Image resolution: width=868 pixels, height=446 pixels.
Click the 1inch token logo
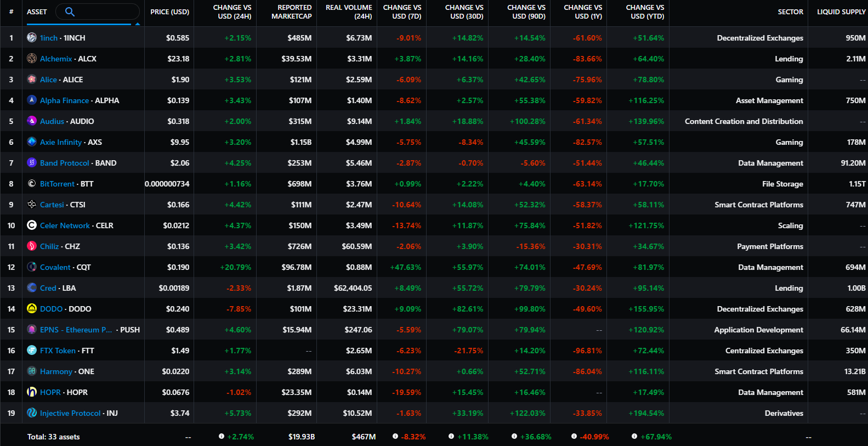tap(32, 38)
